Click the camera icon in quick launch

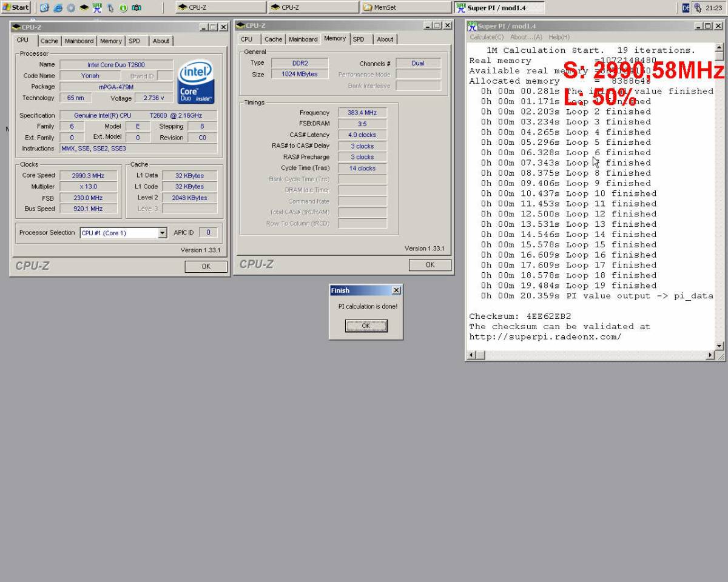136,8
